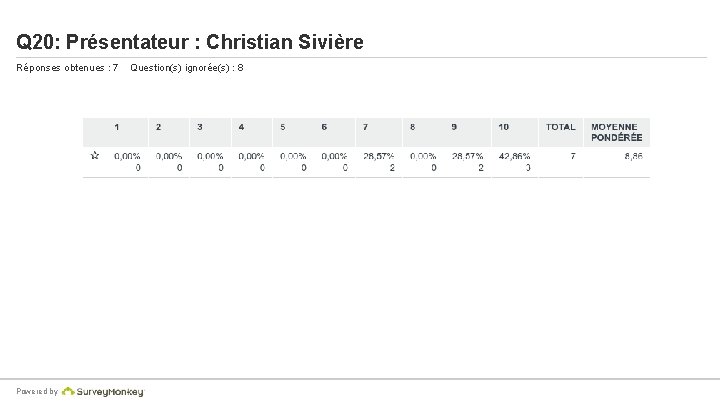Click the weighted average value 8,86
The width and height of the screenshot is (720, 405).
(633, 156)
